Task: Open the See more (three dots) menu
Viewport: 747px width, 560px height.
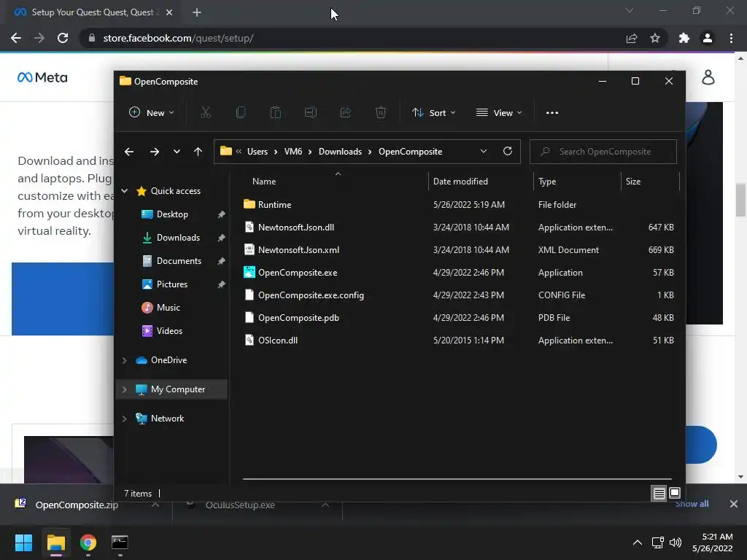Action: 552,113
